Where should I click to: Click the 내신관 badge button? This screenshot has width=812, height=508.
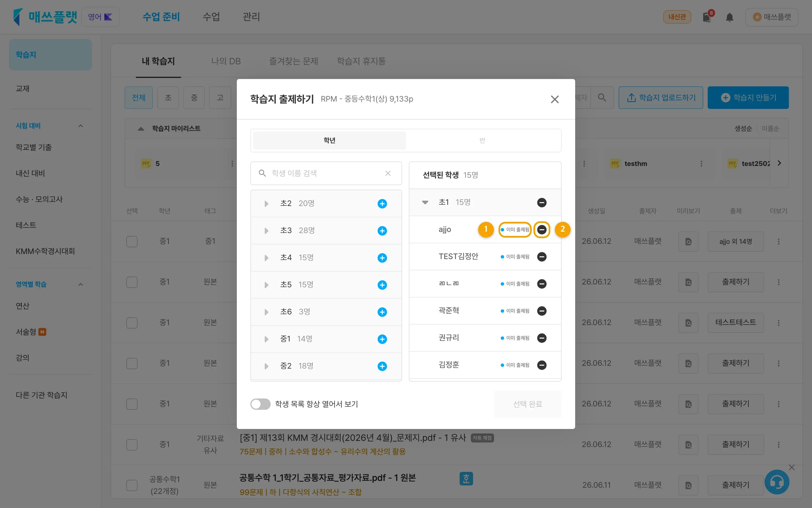(x=677, y=17)
